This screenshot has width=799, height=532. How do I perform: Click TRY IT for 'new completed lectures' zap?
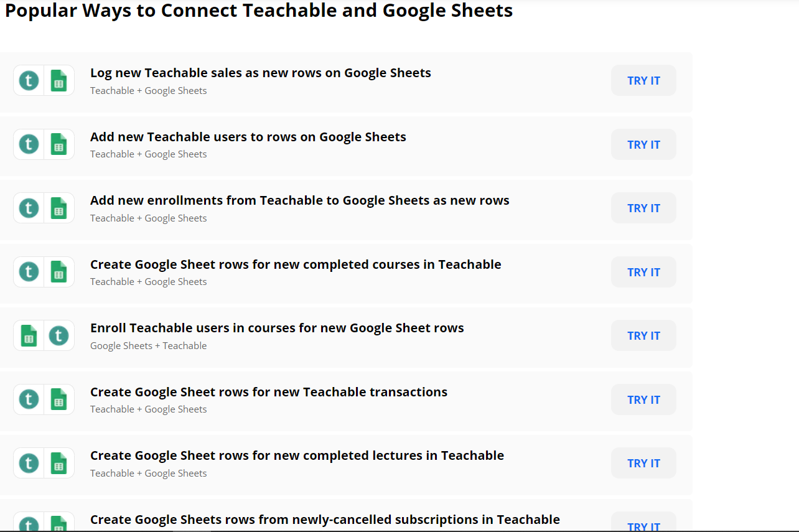tap(643, 463)
